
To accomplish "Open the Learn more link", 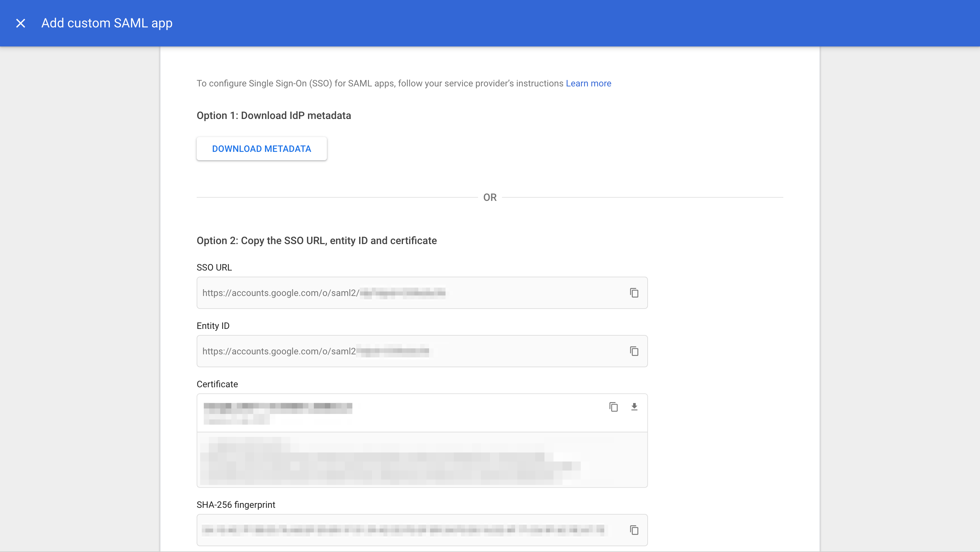I will pyautogui.click(x=588, y=83).
